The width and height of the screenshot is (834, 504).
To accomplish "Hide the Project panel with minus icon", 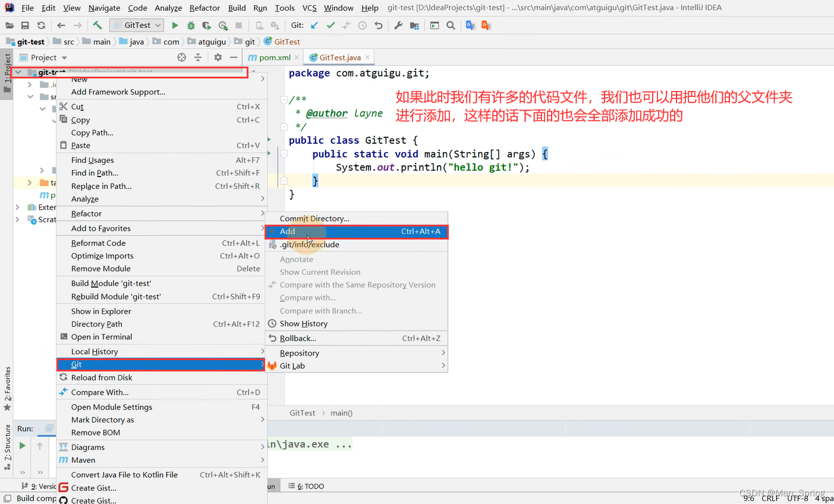I will 234,58.
